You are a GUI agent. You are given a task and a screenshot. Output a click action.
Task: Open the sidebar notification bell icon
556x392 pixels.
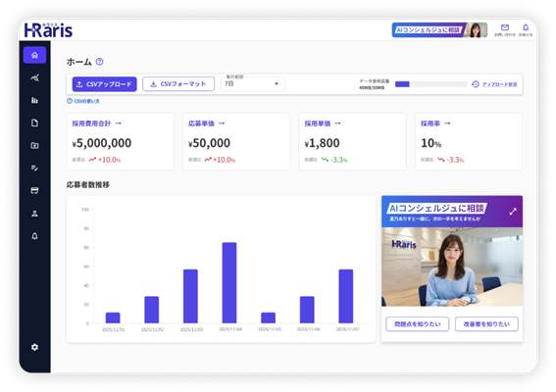click(34, 236)
